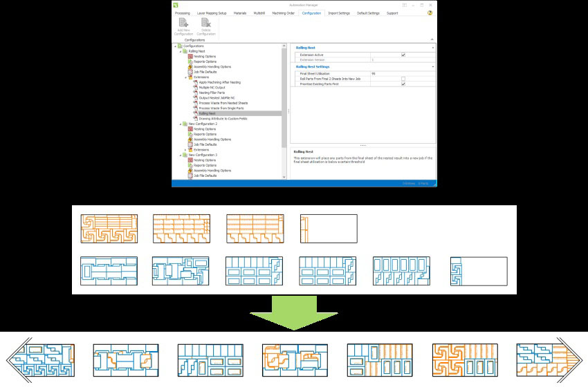Open the Import Settings tab
This screenshot has height=387, width=588.
(338, 13)
